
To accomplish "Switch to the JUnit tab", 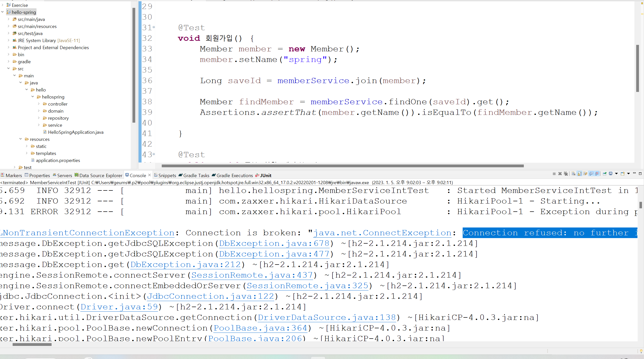I will [263, 175].
